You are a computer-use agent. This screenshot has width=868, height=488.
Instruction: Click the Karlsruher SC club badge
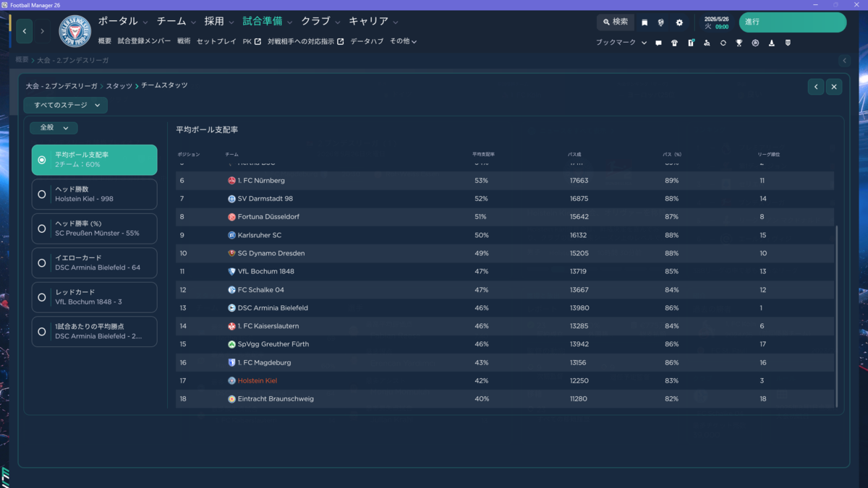[x=231, y=235]
